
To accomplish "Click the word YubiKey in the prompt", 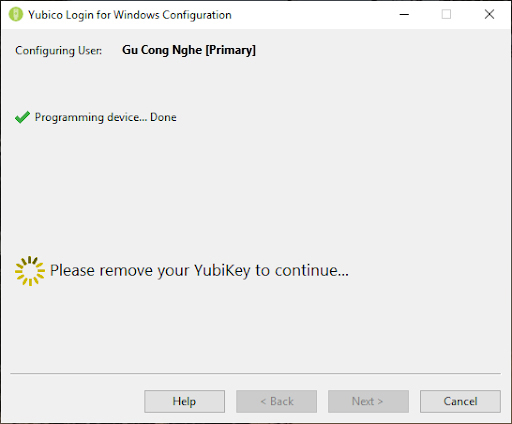I will 222,270.
